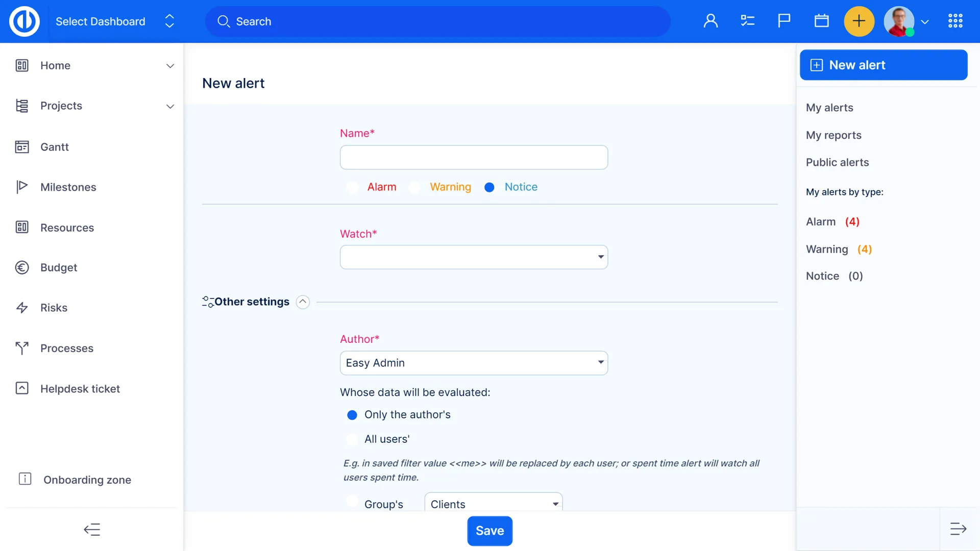Click the Name input field
The height and width of the screenshot is (551, 980).
[x=474, y=158]
